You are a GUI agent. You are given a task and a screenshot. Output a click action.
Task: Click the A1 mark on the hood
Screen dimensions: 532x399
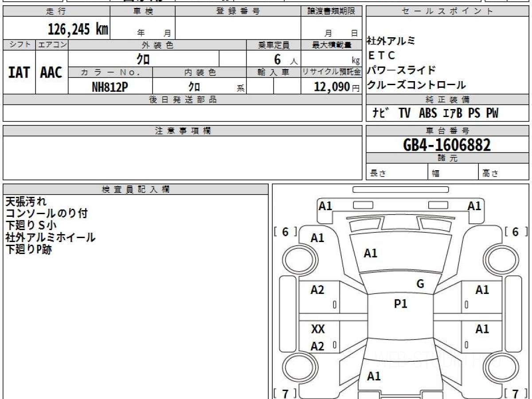point(370,254)
